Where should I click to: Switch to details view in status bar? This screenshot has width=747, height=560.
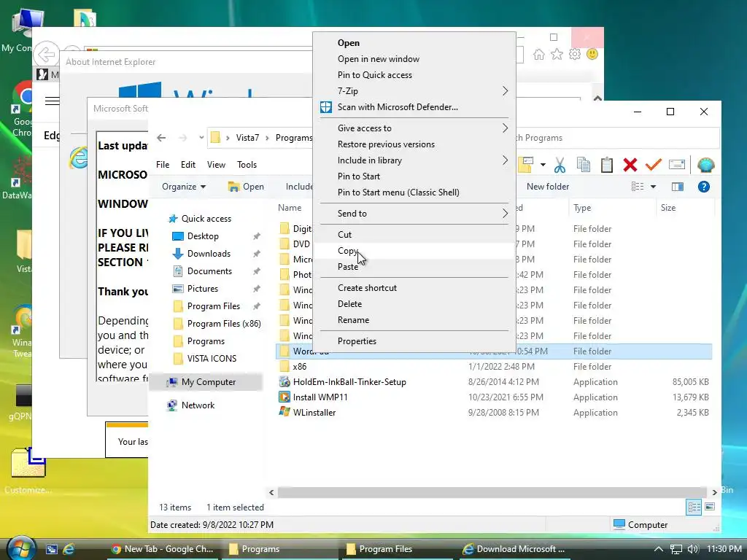[x=694, y=507]
